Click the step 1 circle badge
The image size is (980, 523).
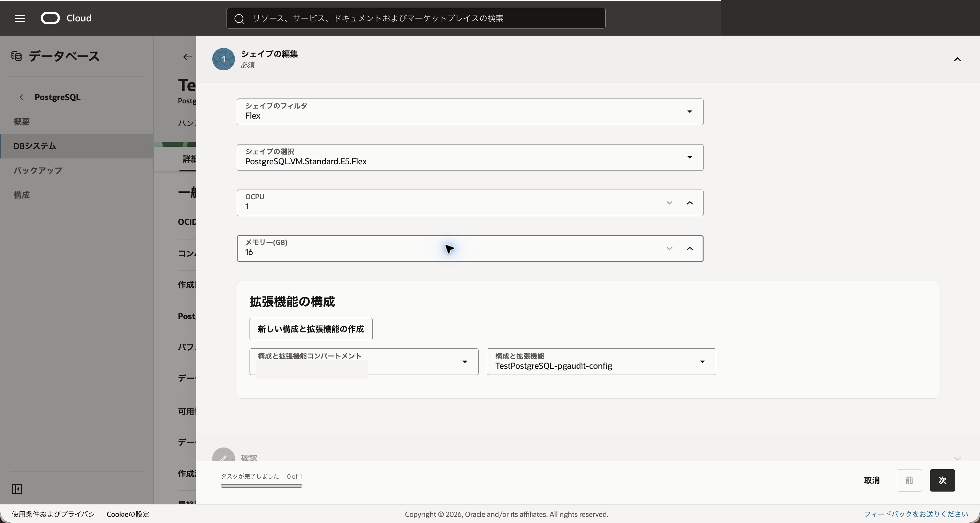[x=223, y=59]
